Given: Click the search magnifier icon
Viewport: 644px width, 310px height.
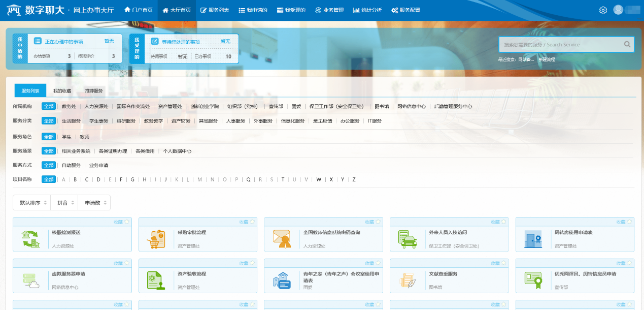Looking at the screenshot, I should coord(627,44).
